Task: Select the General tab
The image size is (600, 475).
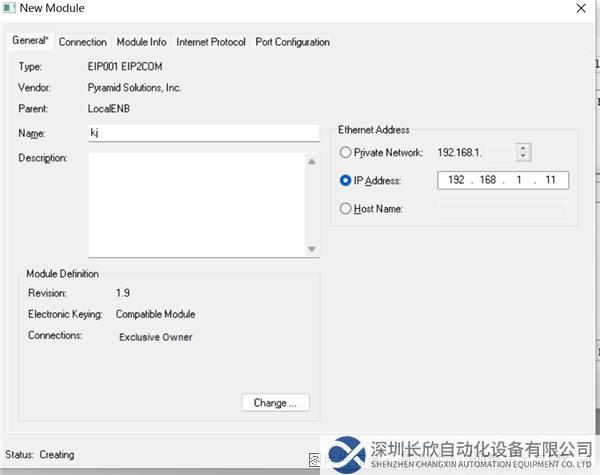Action: pos(29,41)
